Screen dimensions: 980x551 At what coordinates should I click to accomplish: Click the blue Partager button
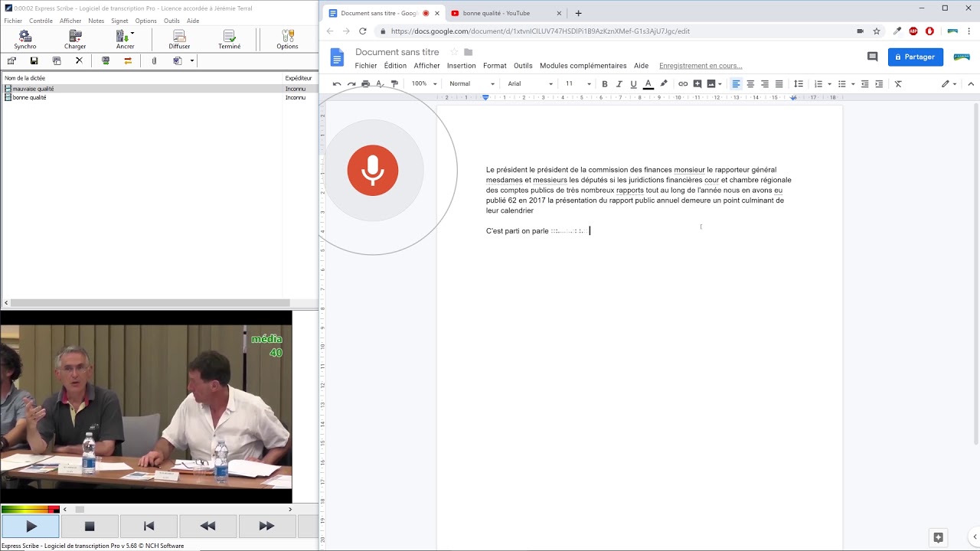tap(915, 57)
